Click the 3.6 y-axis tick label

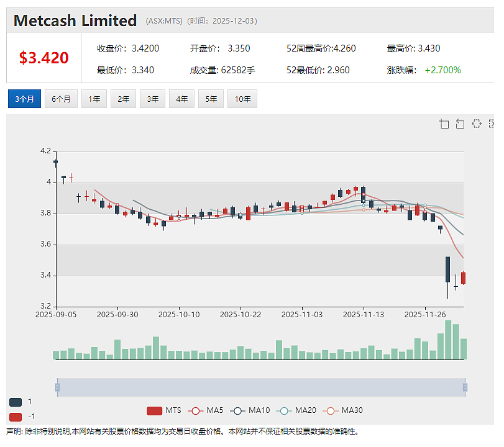[45, 245]
